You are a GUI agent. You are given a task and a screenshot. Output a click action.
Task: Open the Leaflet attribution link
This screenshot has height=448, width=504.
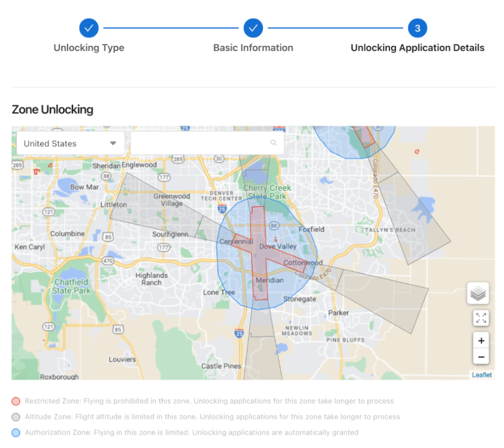pyautogui.click(x=482, y=374)
